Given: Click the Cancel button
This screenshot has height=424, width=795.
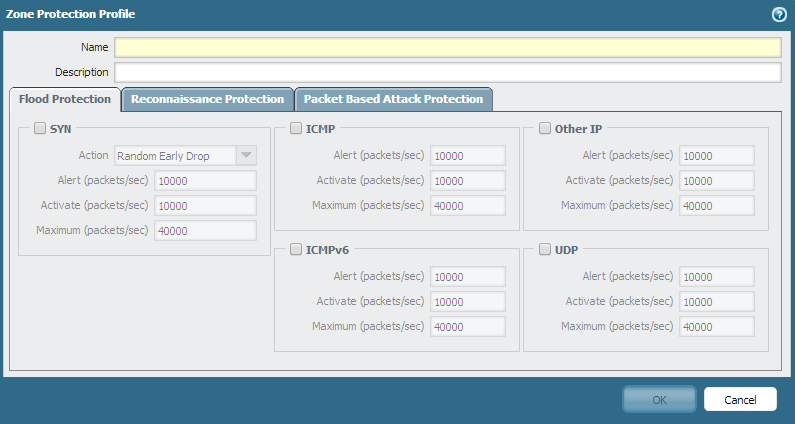Looking at the screenshot, I should tap(740, 399).
